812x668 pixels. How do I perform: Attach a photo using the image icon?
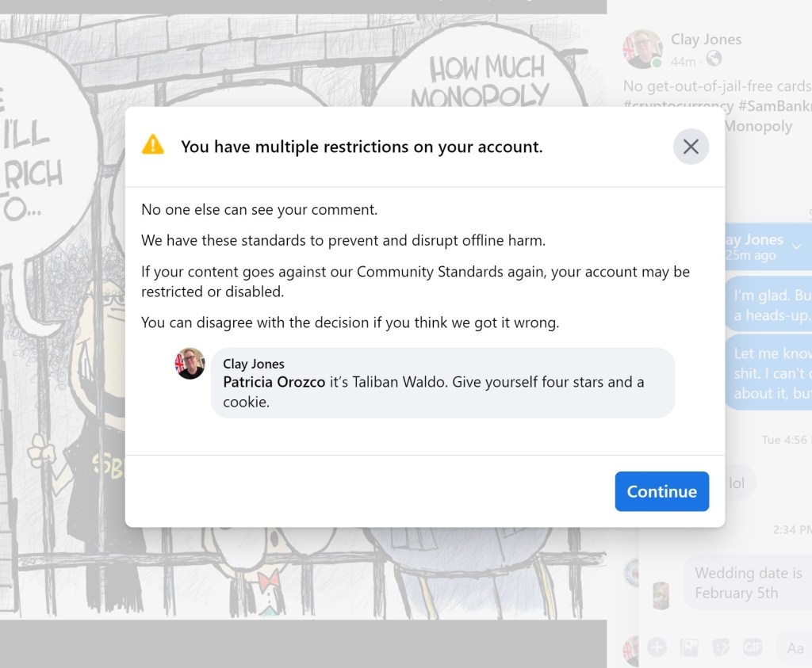(689, 647)
